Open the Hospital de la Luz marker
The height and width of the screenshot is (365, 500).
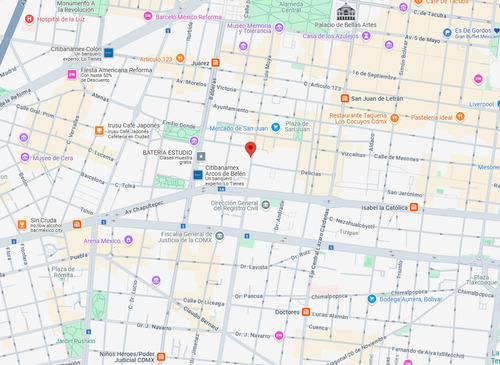(29, 19)
